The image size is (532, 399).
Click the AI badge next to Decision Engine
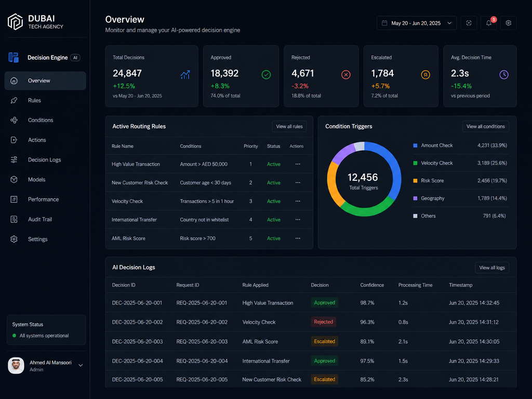75,58
